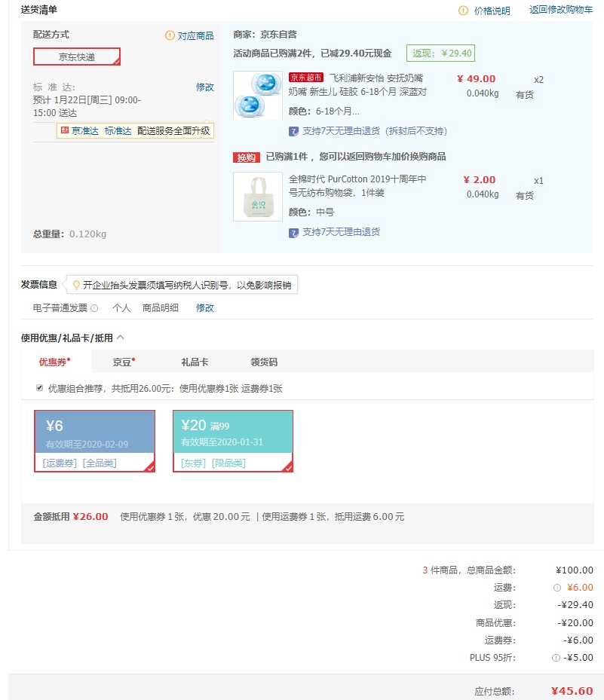This screenshot has width=604, height=700.
Task: Click the 返现 -¥29.40 summary value
Action: click(575, 605)
